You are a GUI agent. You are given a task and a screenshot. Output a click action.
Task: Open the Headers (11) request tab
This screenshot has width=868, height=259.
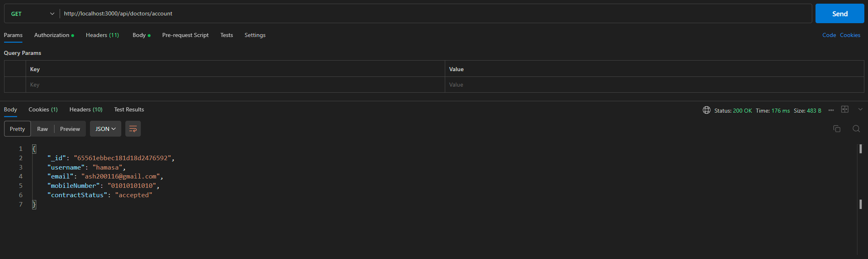103,35
